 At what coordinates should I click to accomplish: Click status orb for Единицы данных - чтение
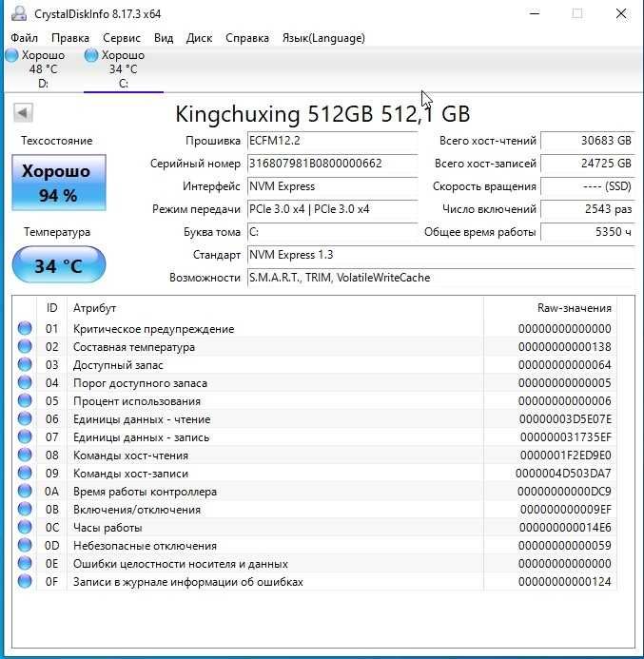click(25, 418)
